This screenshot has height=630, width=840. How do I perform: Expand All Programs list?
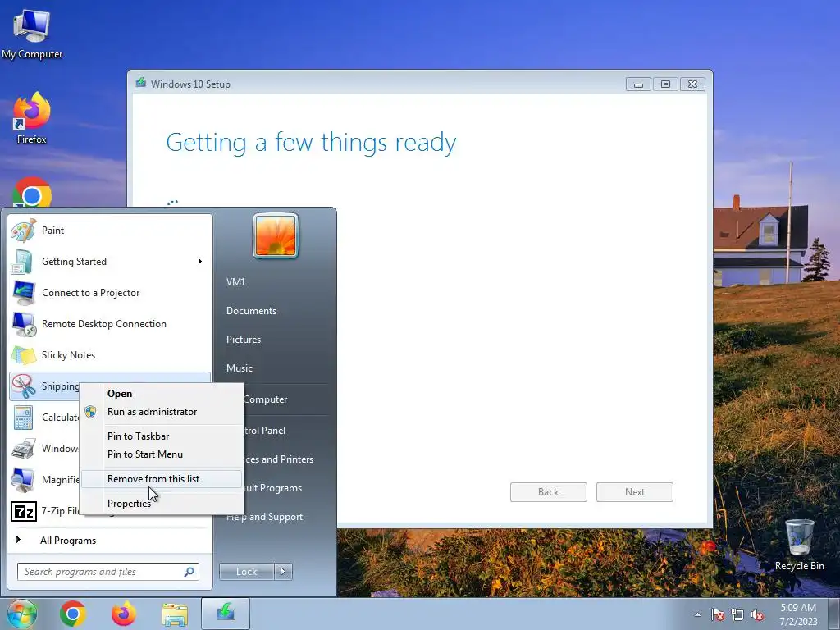point(68,540)
